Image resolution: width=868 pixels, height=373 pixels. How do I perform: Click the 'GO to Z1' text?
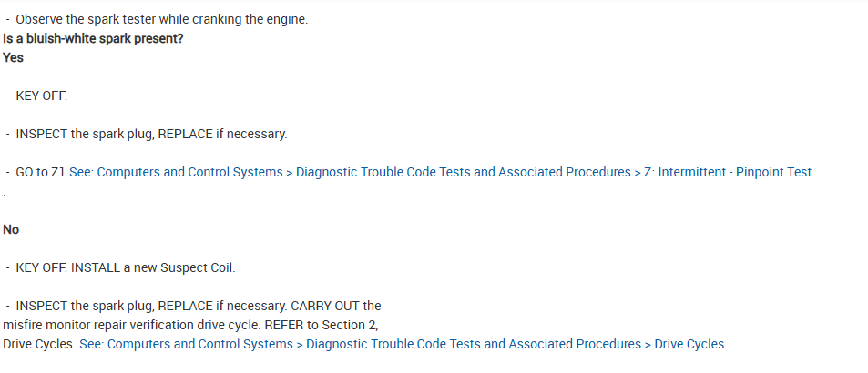[x=39, y=172]
